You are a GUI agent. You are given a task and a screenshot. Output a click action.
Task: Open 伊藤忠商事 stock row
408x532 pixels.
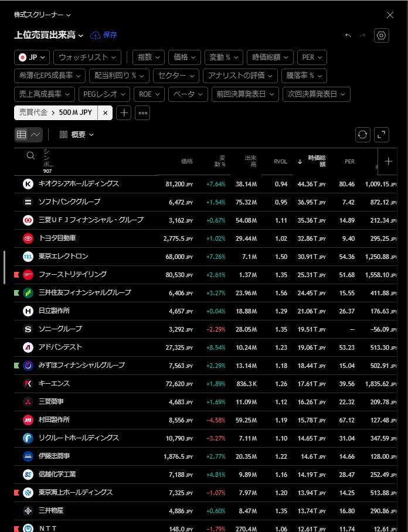pyautogui.click(x=205, y=456)
